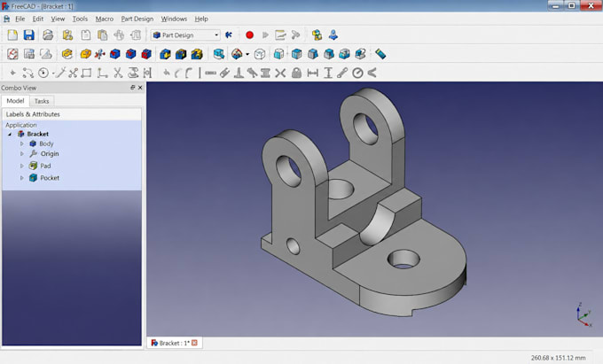
Task: Open the Macro menu
Action: [x=105, y=19]
